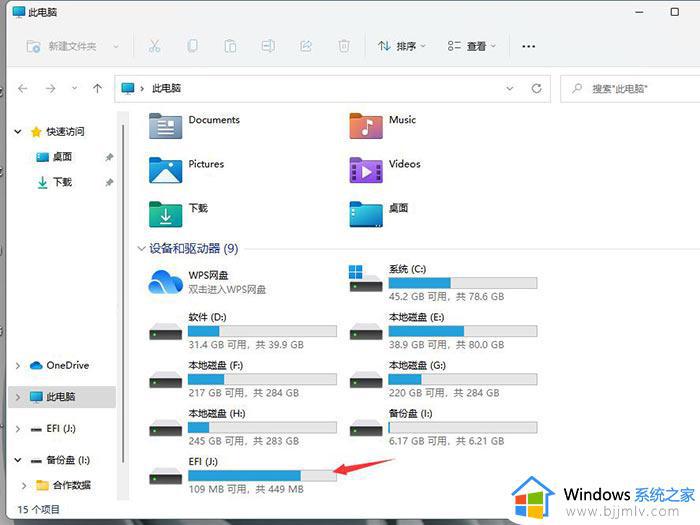Screen dimensions: 700x525
Task: Go up one folder level arrow
Action: point(97,88)
